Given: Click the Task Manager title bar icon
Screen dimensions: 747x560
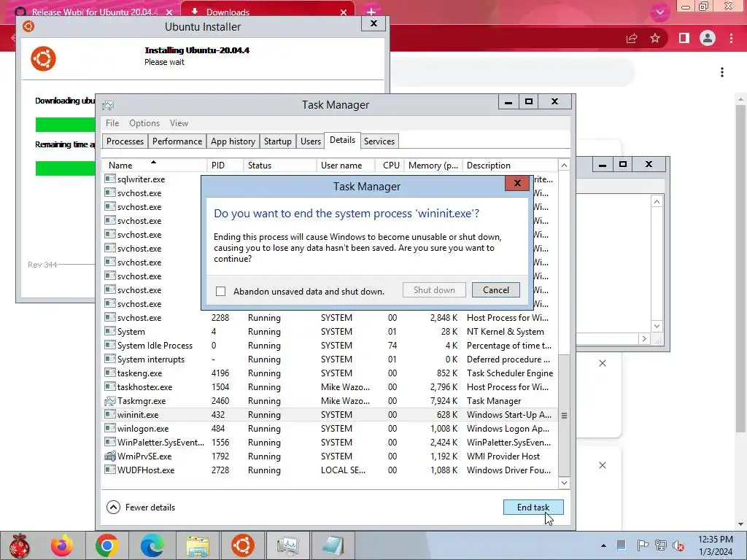Looking at the screenshot, I should pyautogui.click(x=108, y=105).
